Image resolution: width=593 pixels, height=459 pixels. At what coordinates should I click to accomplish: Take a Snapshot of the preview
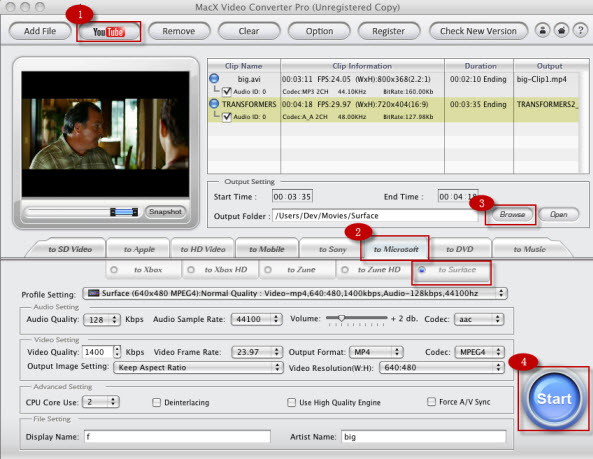pos(165,212)
